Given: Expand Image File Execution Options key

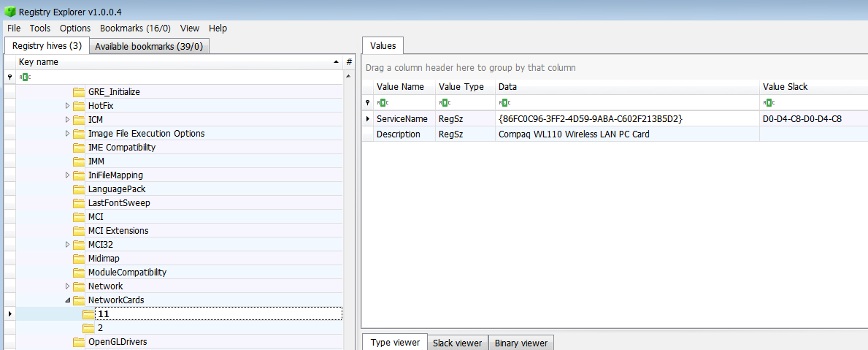Looking at the screenshot, I should click(68, 134).
